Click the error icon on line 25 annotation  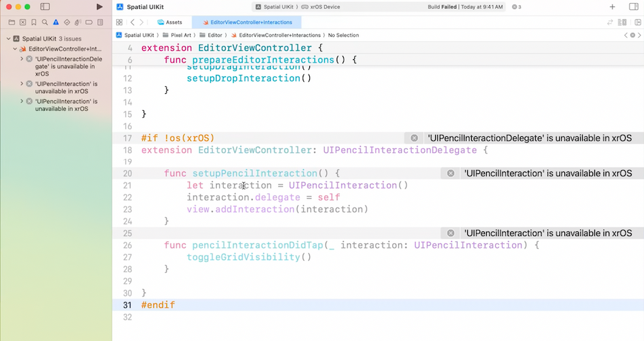pos(451,233)
